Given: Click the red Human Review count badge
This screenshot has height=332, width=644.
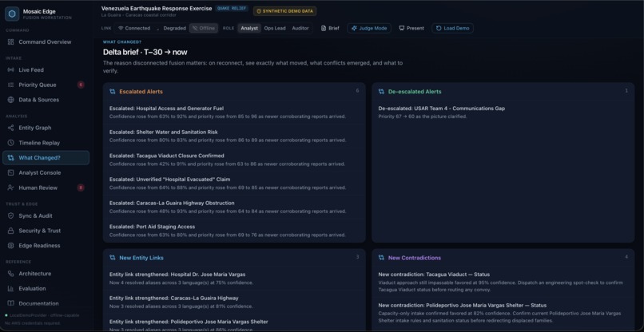Looking at the screenshot, I should [81, 188].
